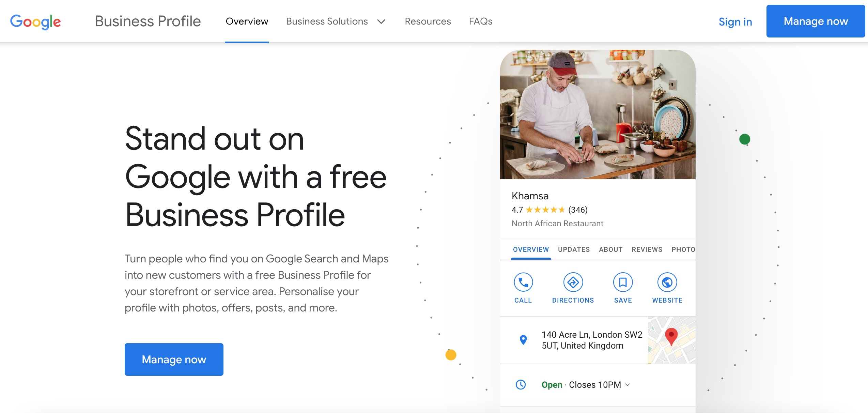Open the Business Solutions menu
Image resolution: width=868 pixels, height=413 pixels.
[327, 21]
